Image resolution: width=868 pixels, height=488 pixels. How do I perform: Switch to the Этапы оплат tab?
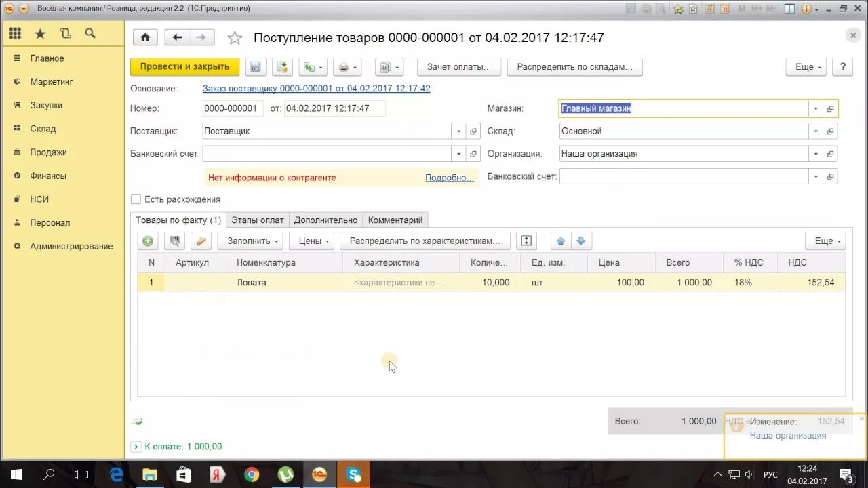point(258,220)
